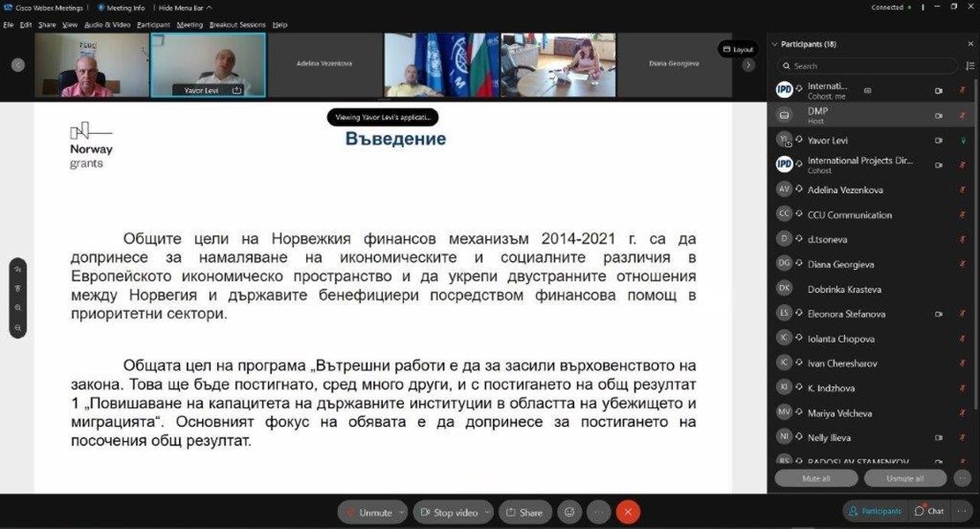Click Yavor Levi's green microphone icon

point(963,140)
